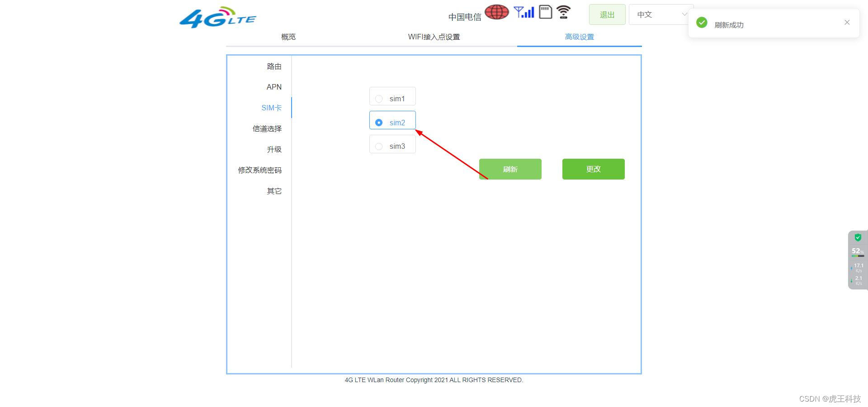Image resolution: width=868 pixels, height=407 pixels.
Task: Click the WiFi status icon
Action: click(563, 12)
